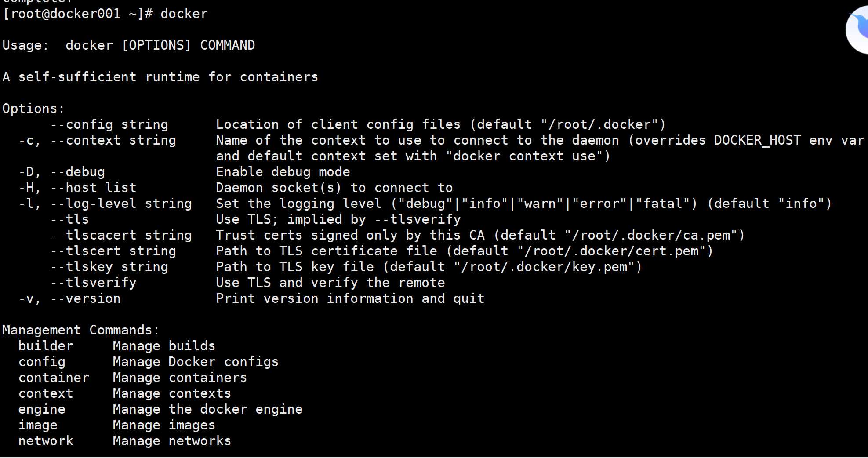Click the --log-level string option
The width and height of the screenshot is (868, 458).
[x=121, y=204]
